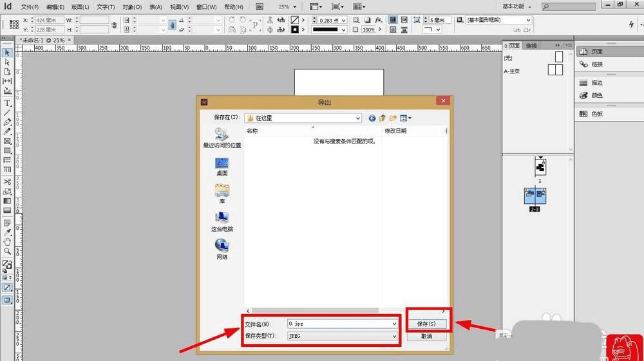This screenshot has height=361, width=644.
Task: Create a new folder in the export dialog
Action: (x=393, y=118)
